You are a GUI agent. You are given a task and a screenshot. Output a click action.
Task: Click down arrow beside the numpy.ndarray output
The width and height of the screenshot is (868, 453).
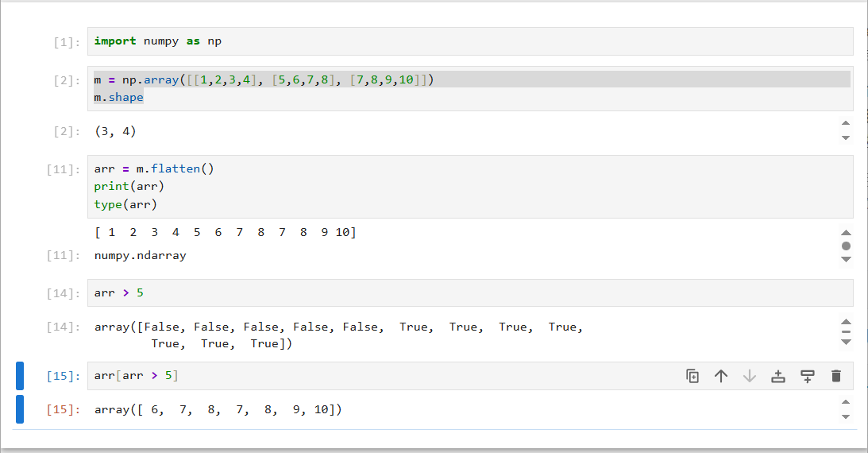point(845,259)
